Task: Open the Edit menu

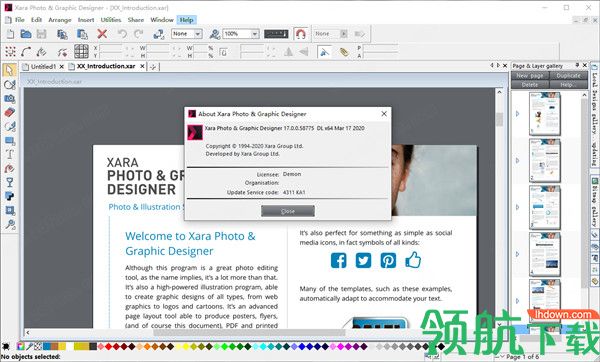Action: (x=36, y=20)
